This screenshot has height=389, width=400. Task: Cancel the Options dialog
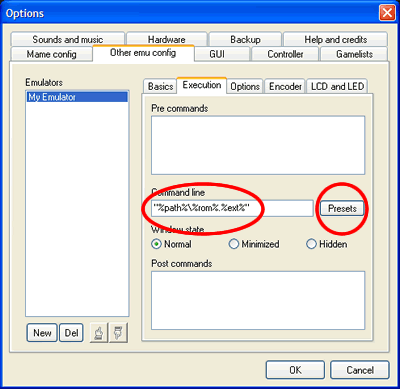360,370
